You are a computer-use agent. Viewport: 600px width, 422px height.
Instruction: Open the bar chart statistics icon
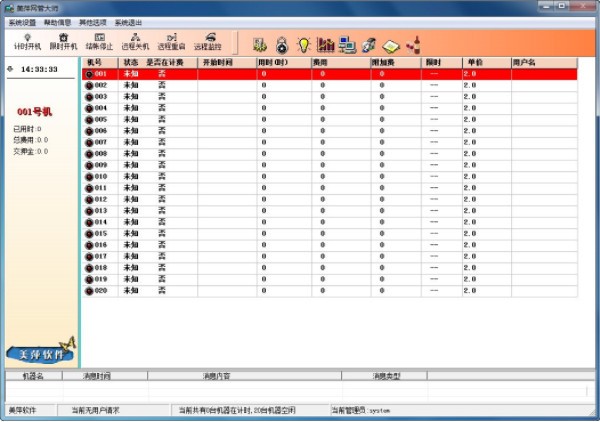coord(325,45)
